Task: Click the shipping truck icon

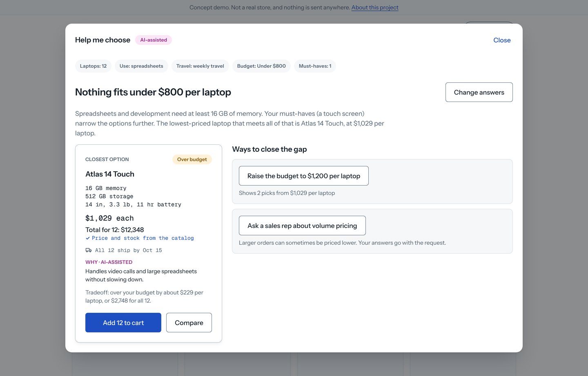Action: coord(88,250)
